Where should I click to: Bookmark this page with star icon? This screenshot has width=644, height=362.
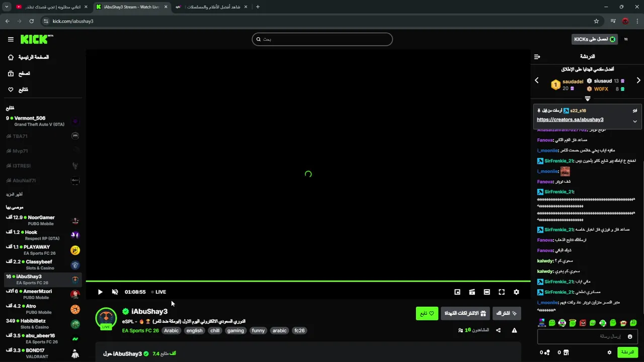tap(596, 21)
